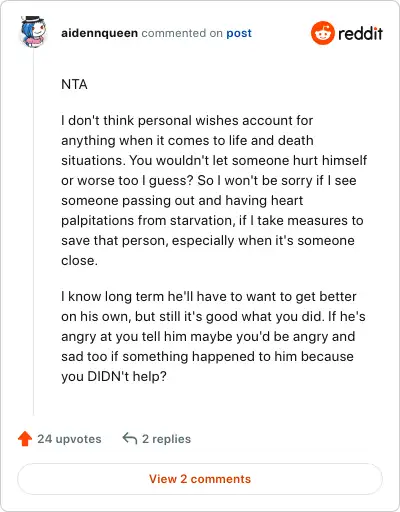The width and height of the screenshot is (400, 512).
Task: Click aidennqueen's Snoo avatar picture
Action: coord(33,32)
